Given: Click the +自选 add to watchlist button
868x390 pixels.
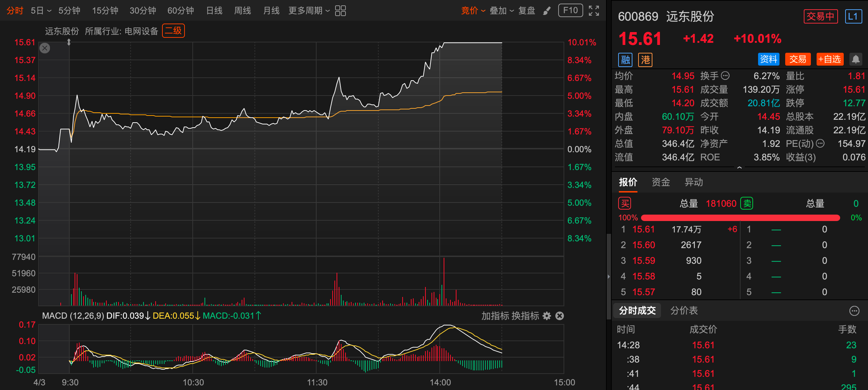Looking at the screenshot, I should (x=829, y=59).
